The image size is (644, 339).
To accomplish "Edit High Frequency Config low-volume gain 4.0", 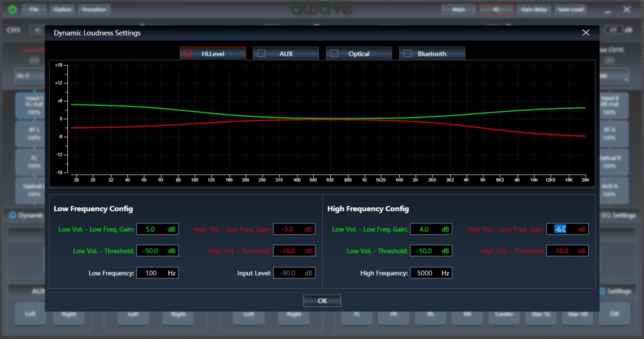I will [431, 229].
